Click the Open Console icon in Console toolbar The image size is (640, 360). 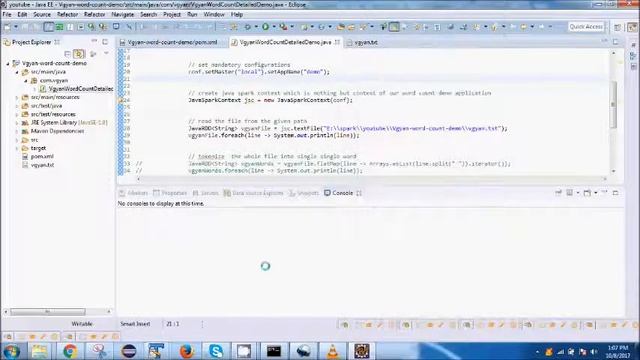(587, 193)
